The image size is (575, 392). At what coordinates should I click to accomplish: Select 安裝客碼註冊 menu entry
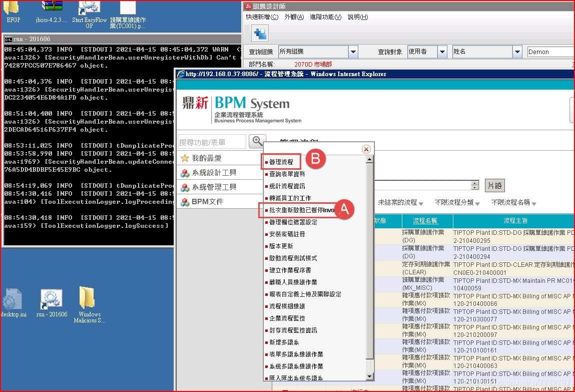point(287,234)
